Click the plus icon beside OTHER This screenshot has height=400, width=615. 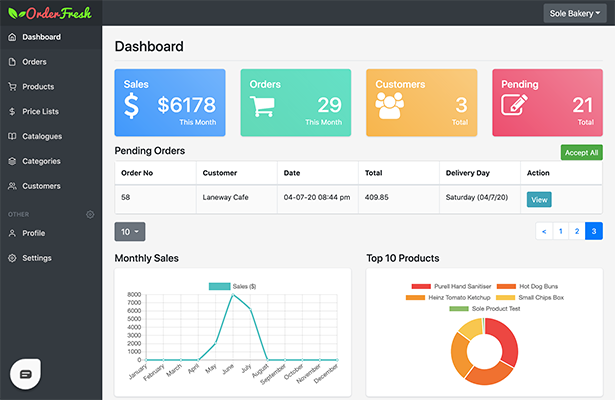(x=90, y=214)
